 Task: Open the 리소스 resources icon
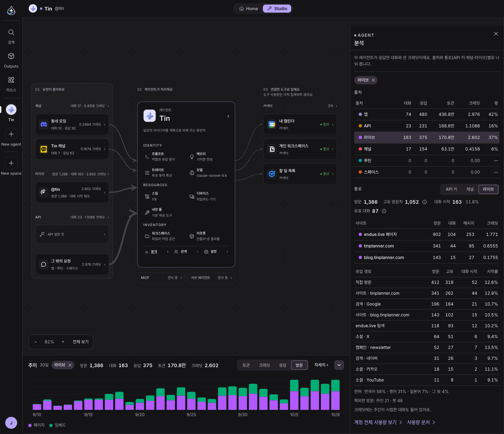pyautogui.click(x=11, y=80)
